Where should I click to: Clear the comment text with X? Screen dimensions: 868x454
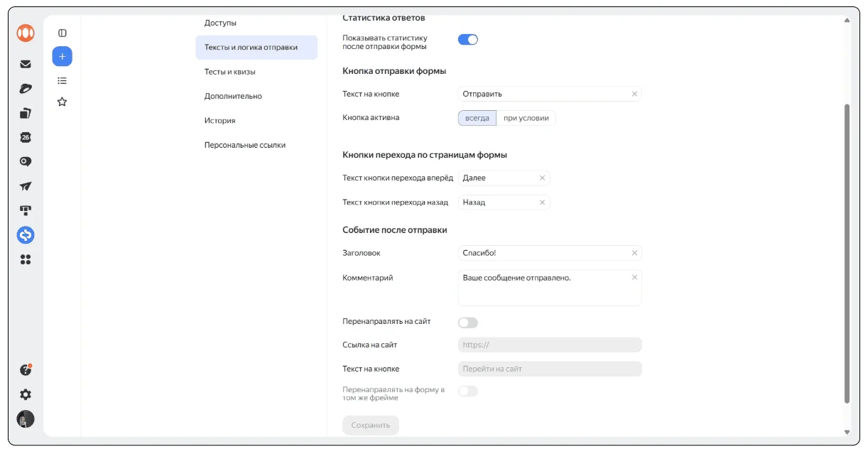tap(634, 277)
